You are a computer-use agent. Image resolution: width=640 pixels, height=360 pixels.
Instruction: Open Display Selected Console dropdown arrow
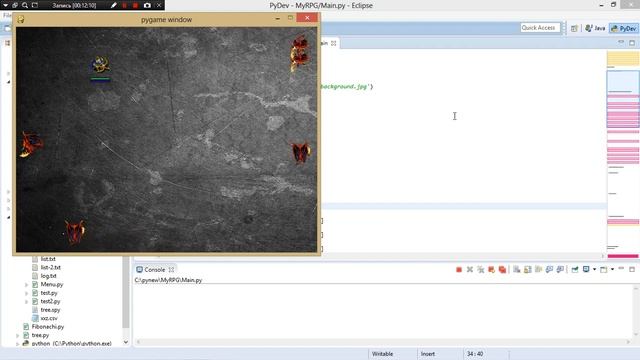point(594,269)
